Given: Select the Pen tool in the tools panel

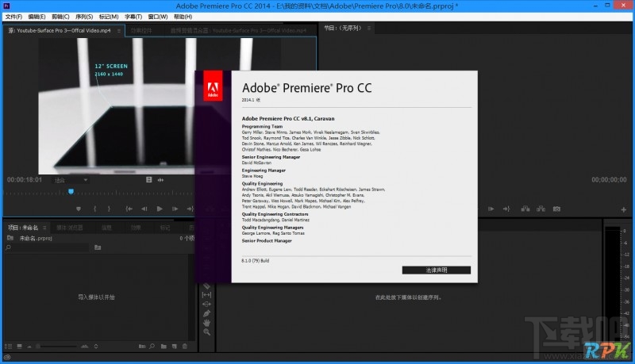Looking at the screenshot, I should [206, 313].
